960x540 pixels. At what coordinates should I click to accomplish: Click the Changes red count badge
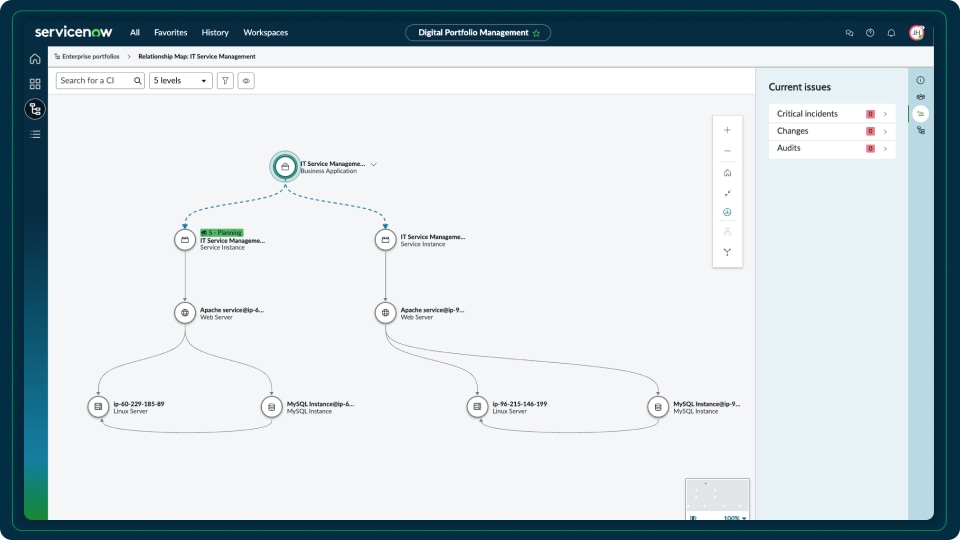tap(870, 131)
